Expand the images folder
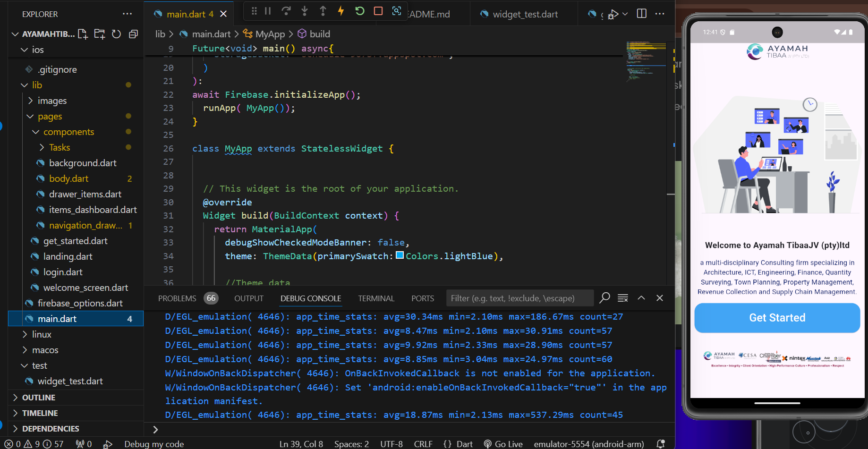The height and width of the screenshot is (449, 868). pos(30,101)
